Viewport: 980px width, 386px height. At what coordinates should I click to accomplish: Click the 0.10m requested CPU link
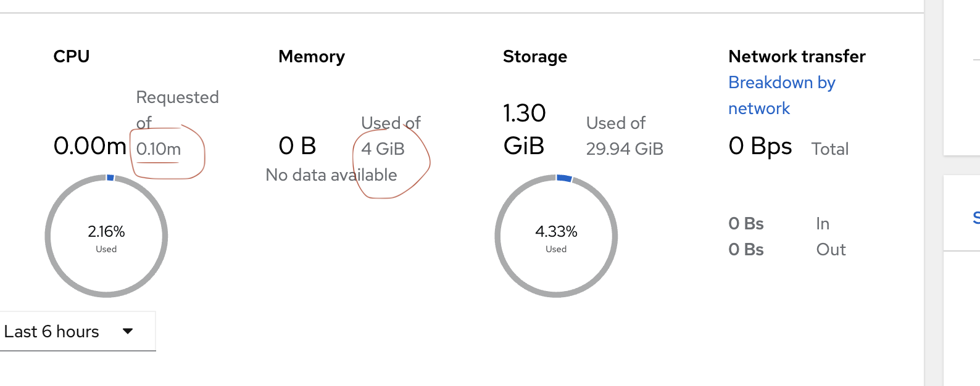[159, 149]
